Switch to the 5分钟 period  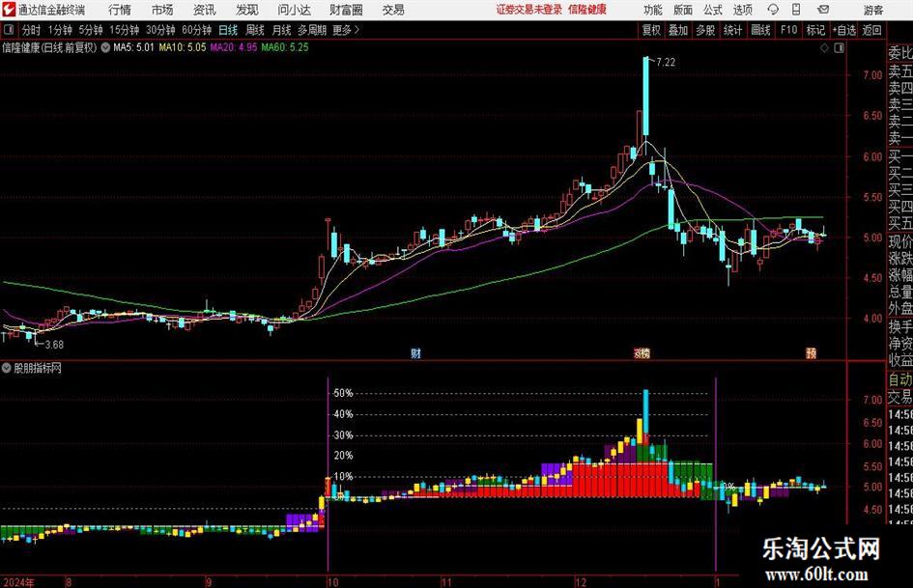91,30
